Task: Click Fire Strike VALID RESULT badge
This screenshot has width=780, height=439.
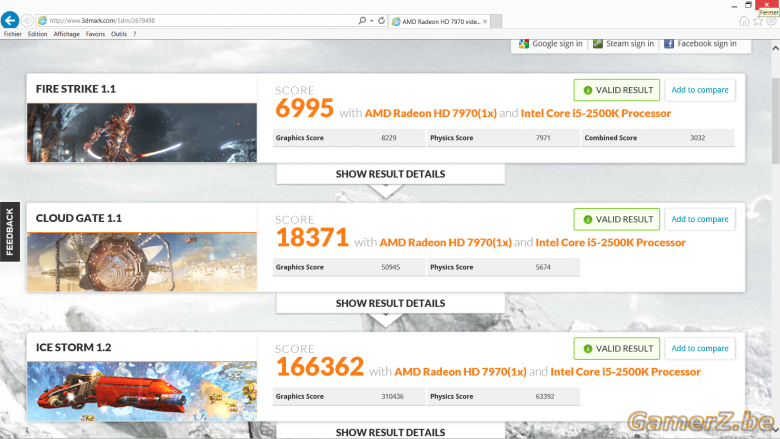Action: [x=617, y=90]
